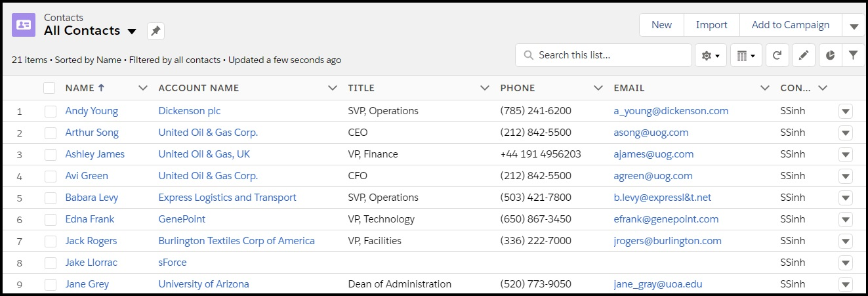Open Account Name column header menu chevron
This screenshot has height=296, width=868.
pos(332,88)
